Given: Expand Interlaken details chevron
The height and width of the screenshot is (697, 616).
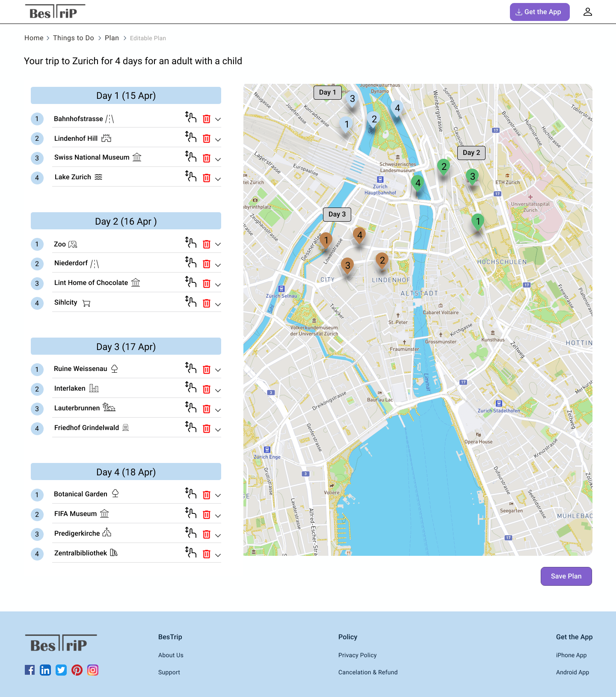Looking at the screenshot, I should coord(218,390).
